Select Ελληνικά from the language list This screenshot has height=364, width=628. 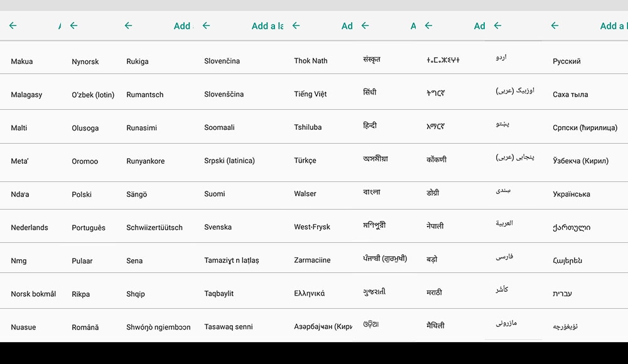(310, 294)
